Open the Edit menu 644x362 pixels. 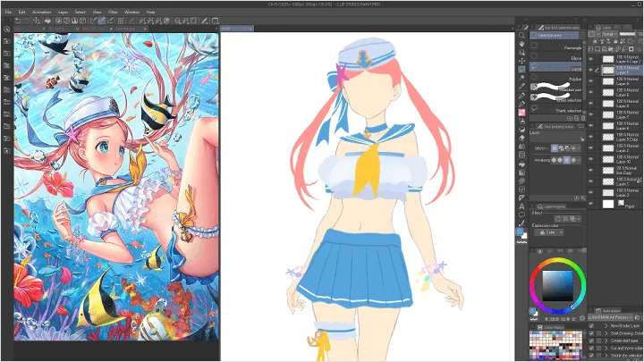click(x=21, y=13)
